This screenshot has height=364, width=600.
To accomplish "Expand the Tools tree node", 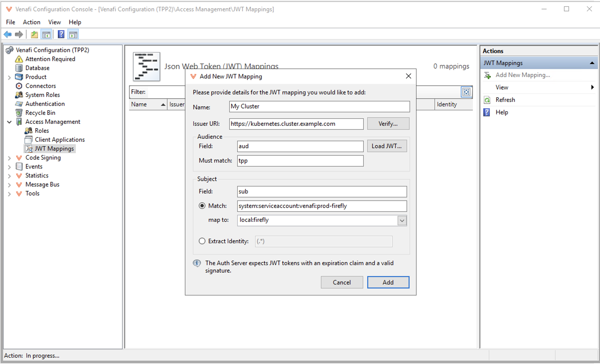I will 9,194.
